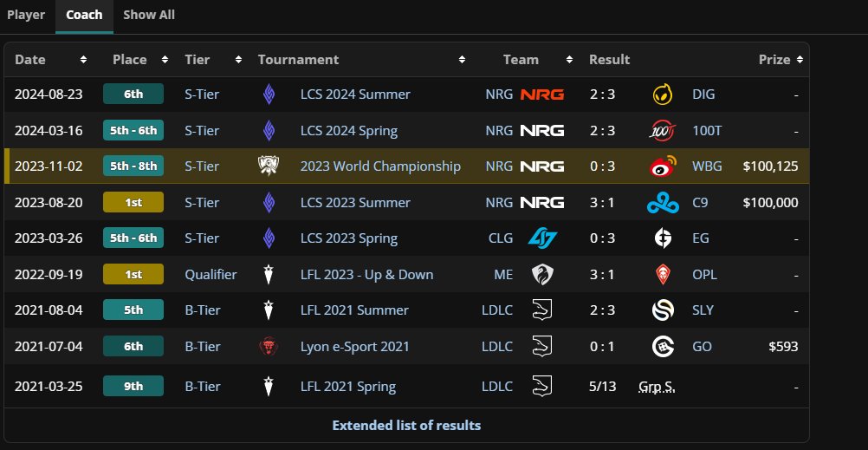Click the orange NRG logo in top row
This screenshot has width=868, height=450.
[x=542, y=95]
